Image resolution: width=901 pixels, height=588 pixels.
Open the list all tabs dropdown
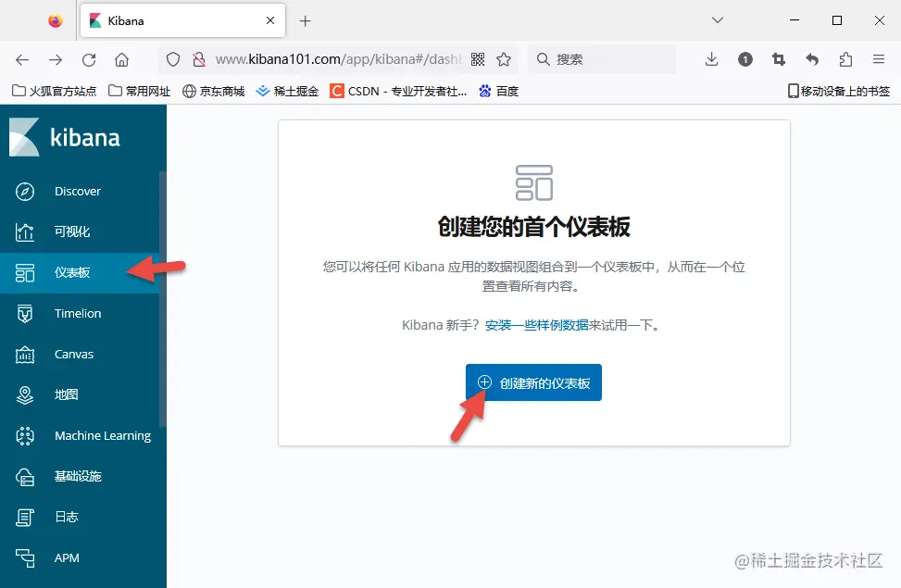[717, 20]
